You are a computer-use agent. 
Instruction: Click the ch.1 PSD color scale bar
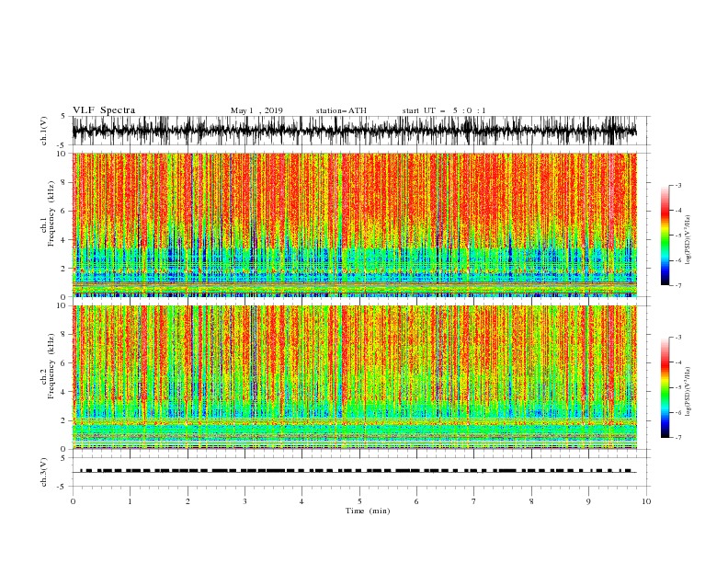[665, 236]
